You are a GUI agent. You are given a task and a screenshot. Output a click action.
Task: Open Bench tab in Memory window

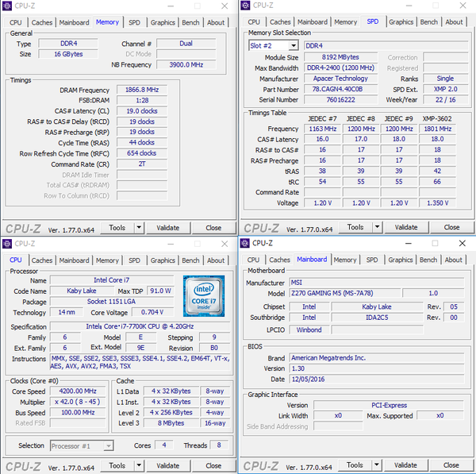190,22
